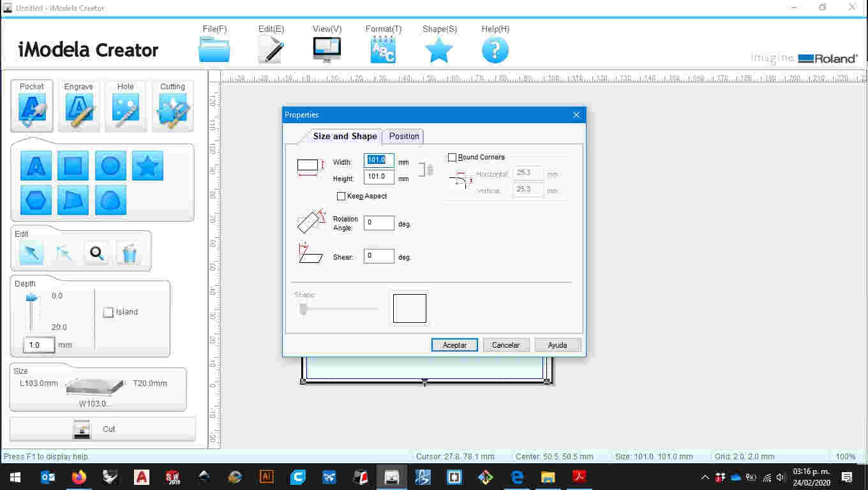Click the 100% zoom status entry
This screenshot has height=490, width=868.
tap(846, 457)
